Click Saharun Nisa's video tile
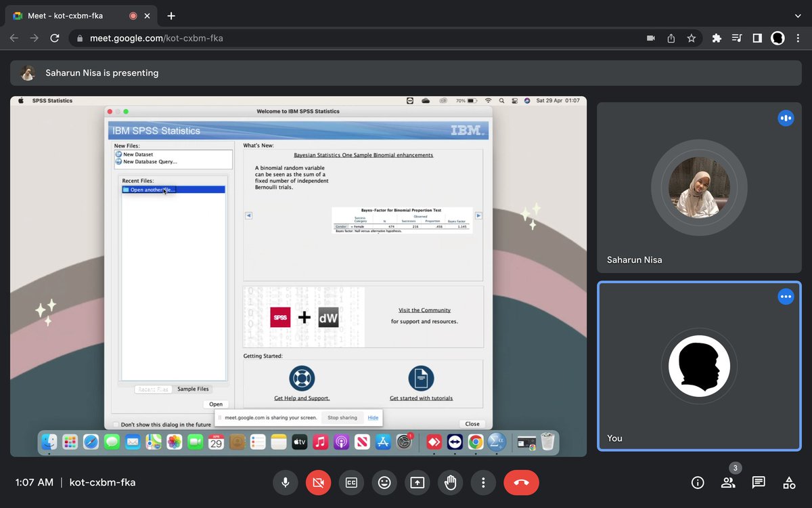Screen dimensions: 812x508 [699, 188]
